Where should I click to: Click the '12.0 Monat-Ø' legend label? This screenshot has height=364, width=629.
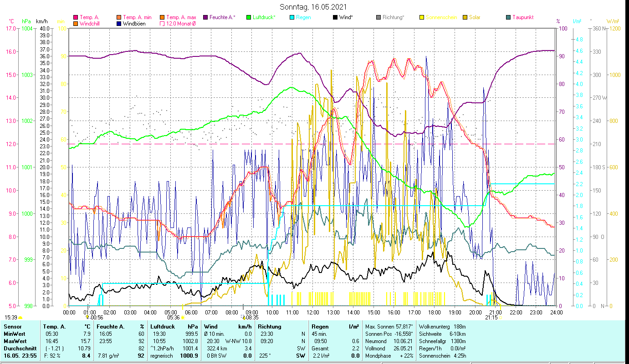click(181, 24)
